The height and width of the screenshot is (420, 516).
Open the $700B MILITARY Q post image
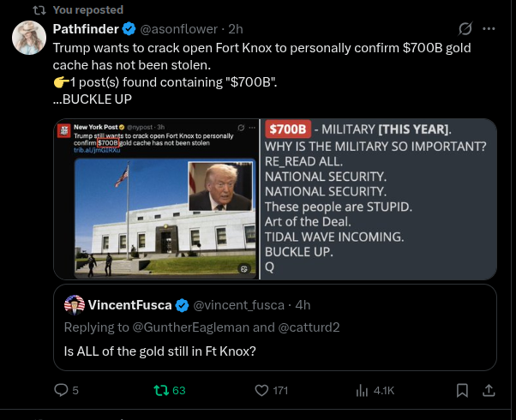click(379, 199)
